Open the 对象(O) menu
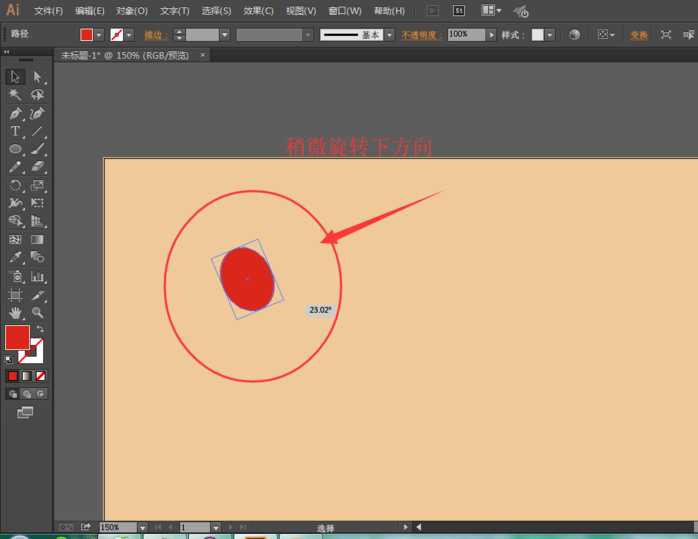 tap(131, 11)
